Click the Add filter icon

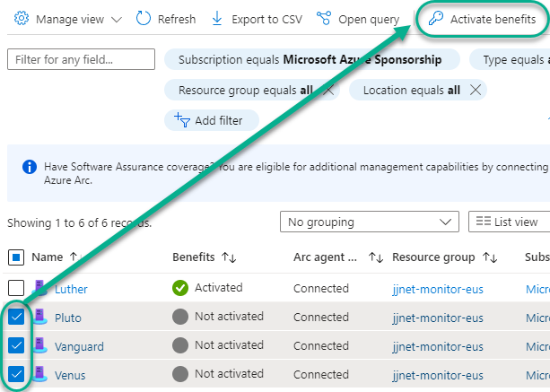183,120
